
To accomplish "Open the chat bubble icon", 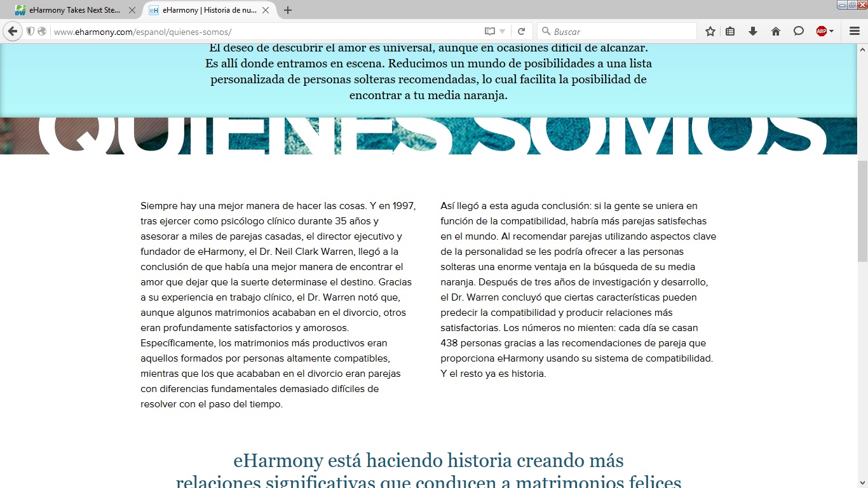I will 799,31.
